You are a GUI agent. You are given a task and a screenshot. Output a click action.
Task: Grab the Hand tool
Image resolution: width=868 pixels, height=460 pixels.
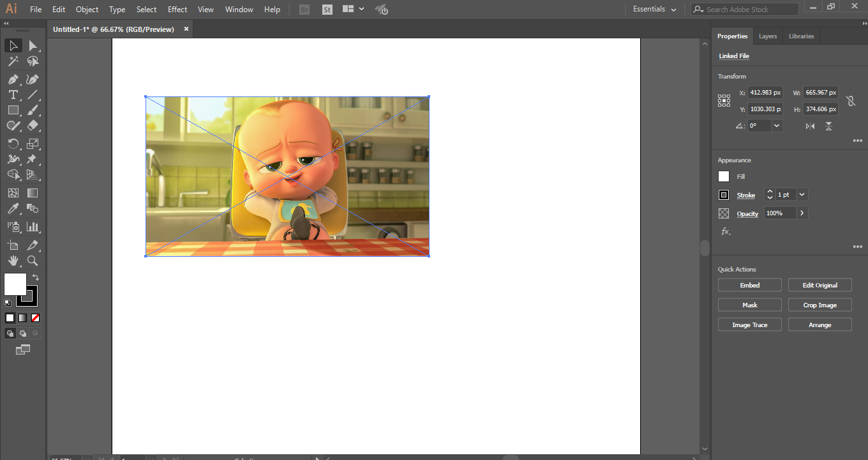[13, 261]
